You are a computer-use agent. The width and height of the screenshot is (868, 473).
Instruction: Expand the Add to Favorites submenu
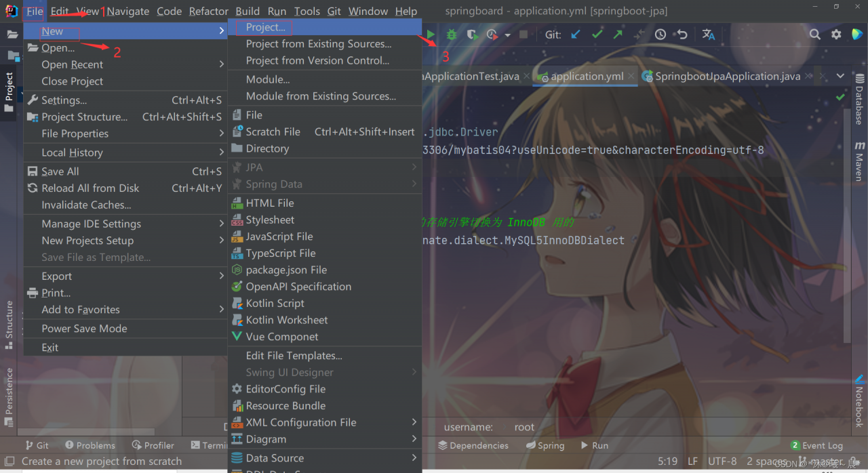click(221, 310)
